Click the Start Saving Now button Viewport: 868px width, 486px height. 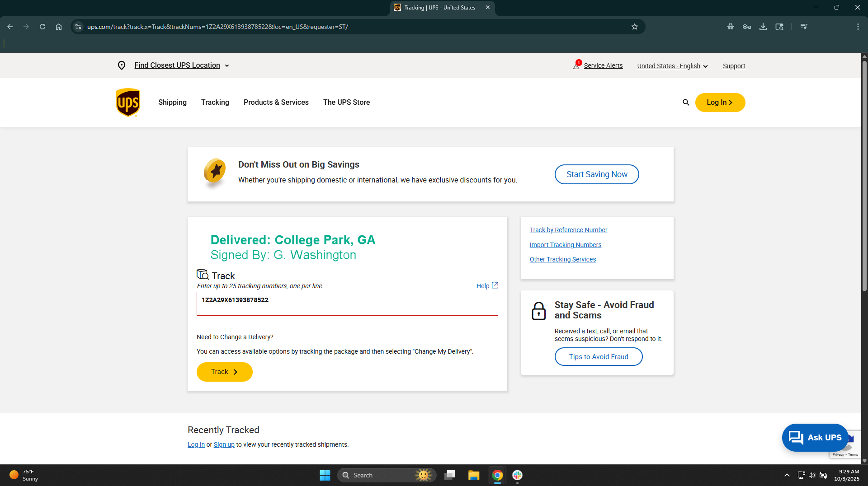pyautogui.click(x=597, y=174)
